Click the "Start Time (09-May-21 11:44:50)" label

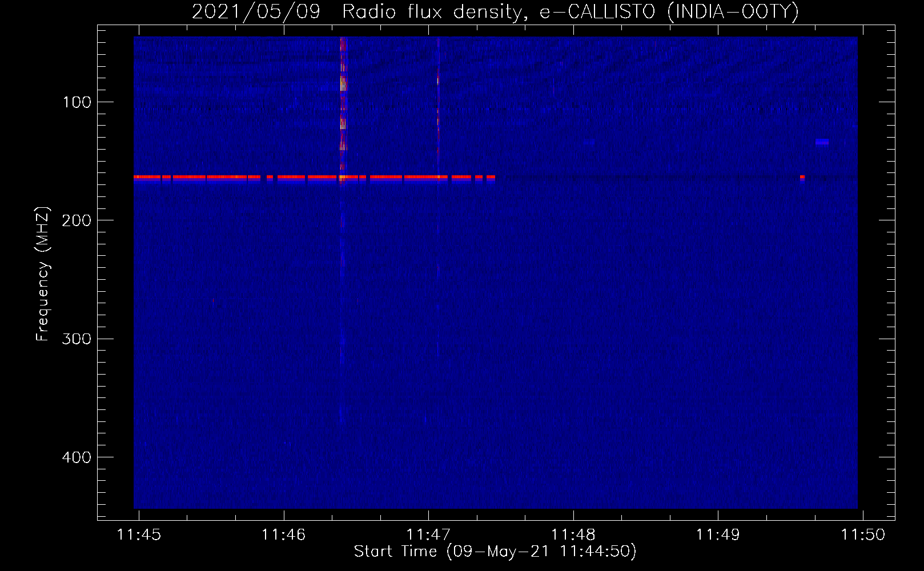coord(495,552)
